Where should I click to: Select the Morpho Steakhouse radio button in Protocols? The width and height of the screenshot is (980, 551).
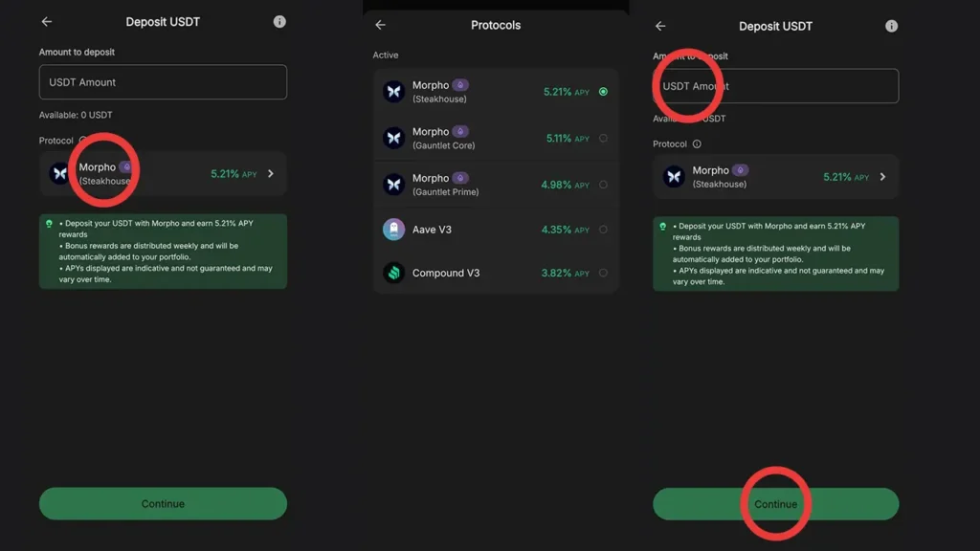(x=603, y=92)
